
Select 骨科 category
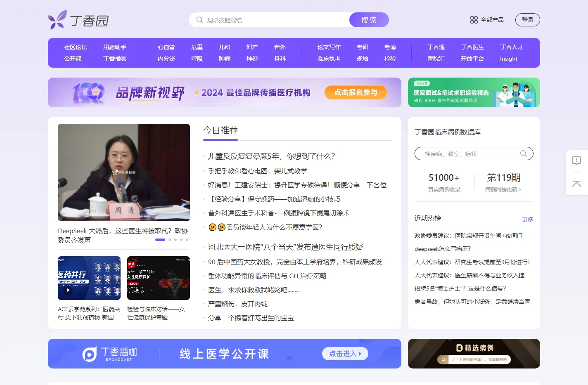(x=280, y=59)
